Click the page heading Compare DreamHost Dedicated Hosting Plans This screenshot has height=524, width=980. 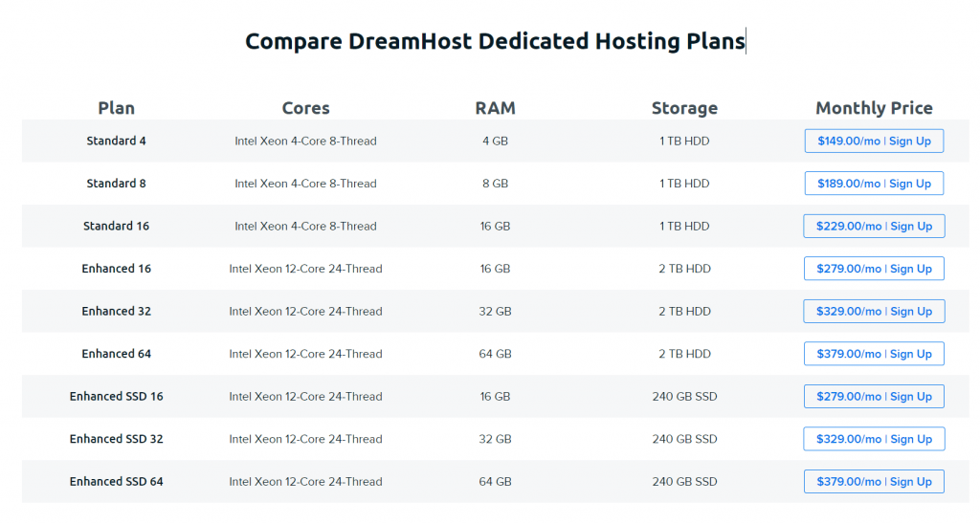[x=495, y=41]
